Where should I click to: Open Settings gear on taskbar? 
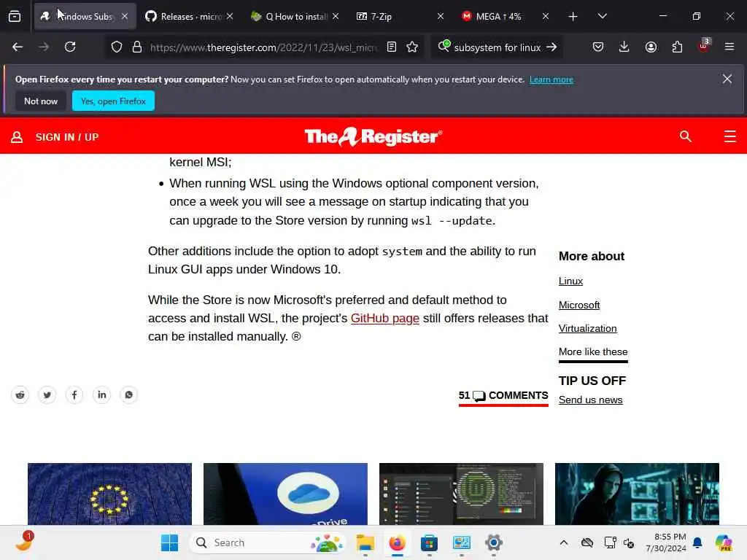coord(494,542)
